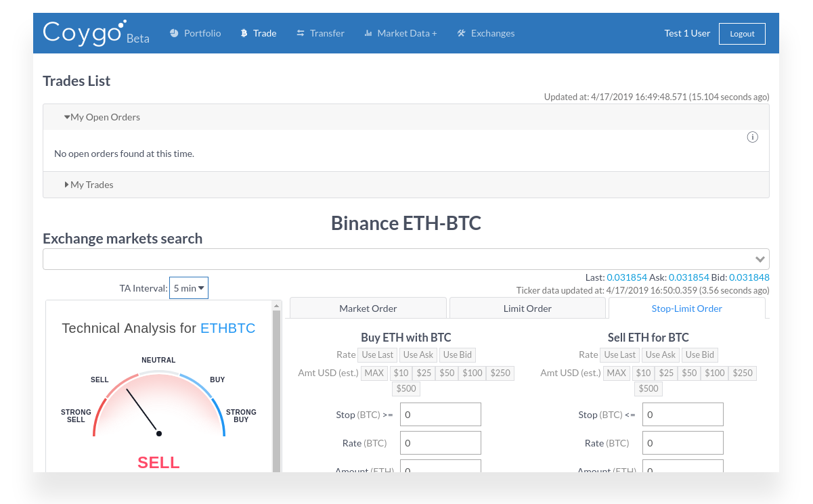This screenshot has height=504, width=813.
Task: Choose $50 amount under Sell ETH
Action: (x=689, y=373)
